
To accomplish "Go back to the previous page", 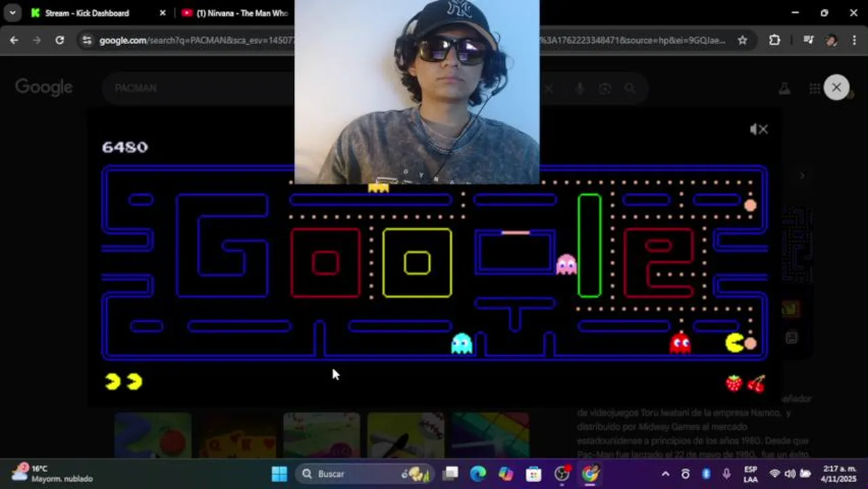I will pos(14,40).
